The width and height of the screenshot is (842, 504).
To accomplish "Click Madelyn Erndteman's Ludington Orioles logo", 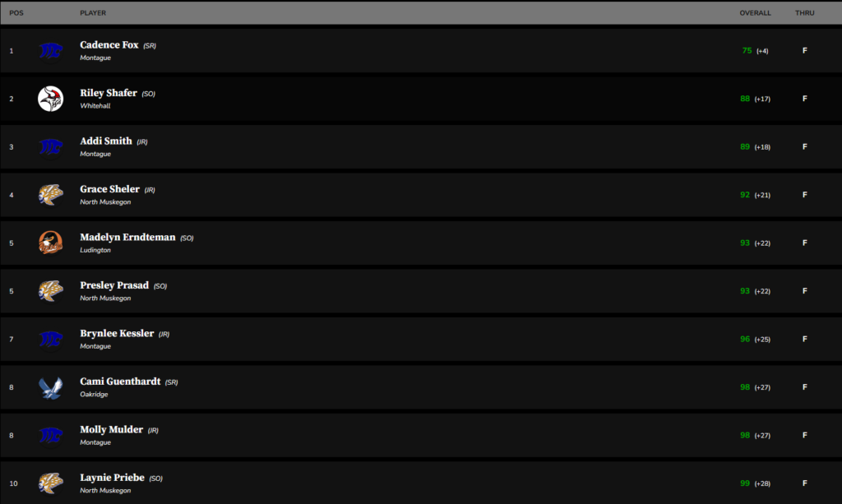I will 51,243.
